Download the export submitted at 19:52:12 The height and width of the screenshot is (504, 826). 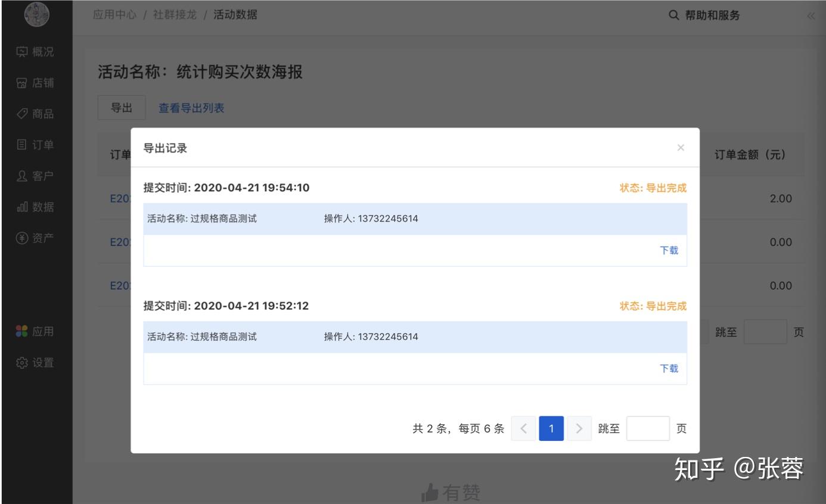click(669, 368)
